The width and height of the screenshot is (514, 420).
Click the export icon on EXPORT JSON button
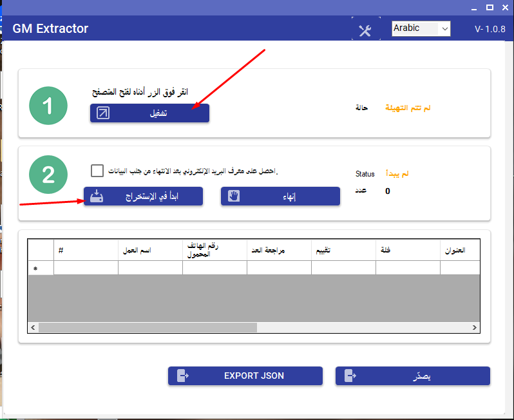coord(182,376)
